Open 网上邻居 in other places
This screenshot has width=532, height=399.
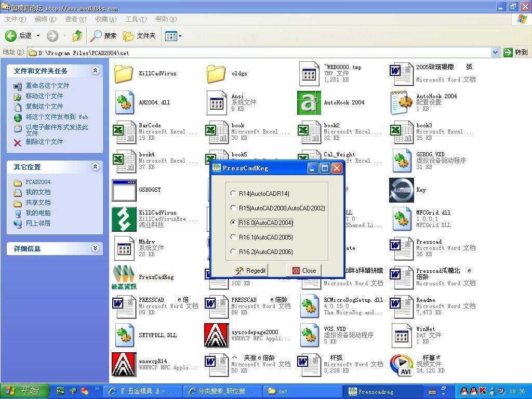click(38, 223)
